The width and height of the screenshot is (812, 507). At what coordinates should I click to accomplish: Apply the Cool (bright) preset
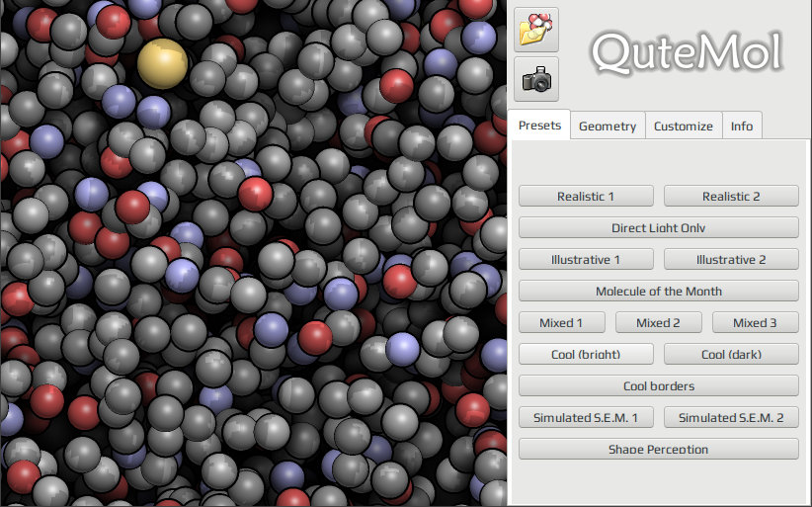click(586, 354)
